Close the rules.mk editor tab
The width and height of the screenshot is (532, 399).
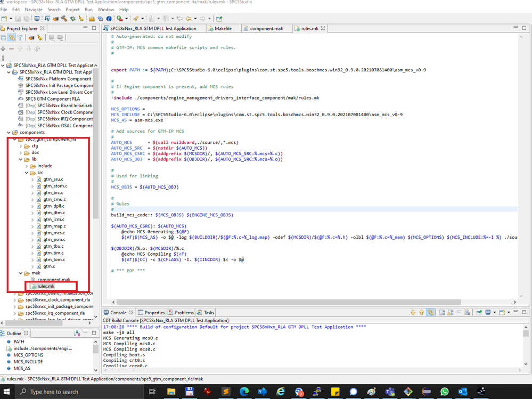click(x=323, y=29)
